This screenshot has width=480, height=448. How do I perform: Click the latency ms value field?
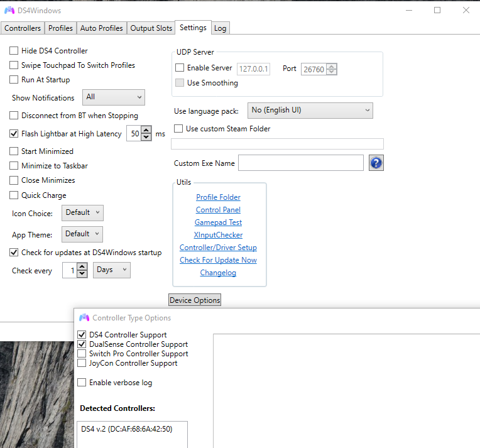point(134,133)
